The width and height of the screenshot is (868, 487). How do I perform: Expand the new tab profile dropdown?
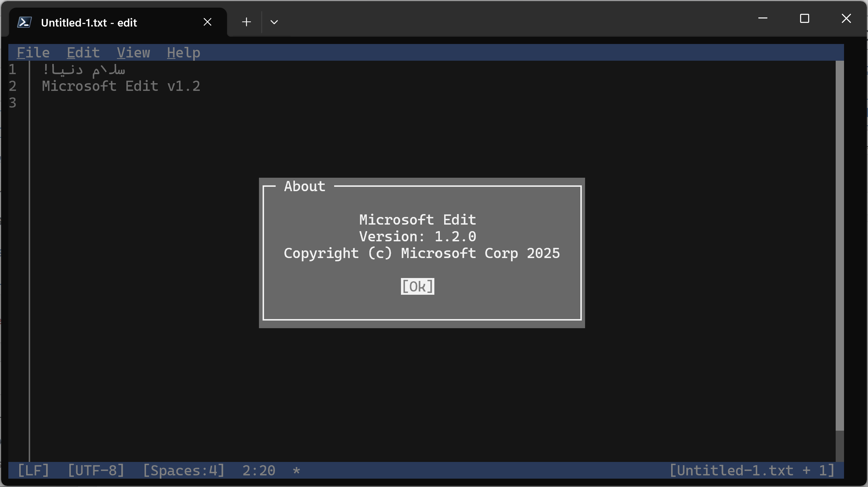pos(274,22)
